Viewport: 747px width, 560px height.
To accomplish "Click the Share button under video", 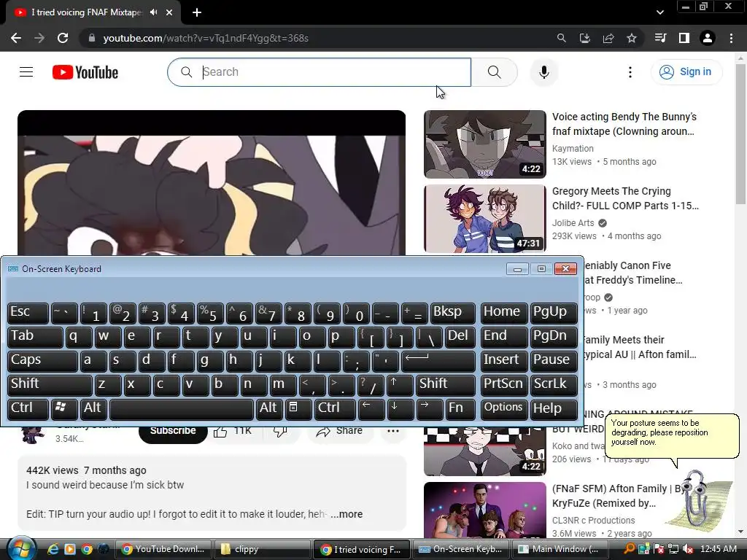I will point(339,431).
